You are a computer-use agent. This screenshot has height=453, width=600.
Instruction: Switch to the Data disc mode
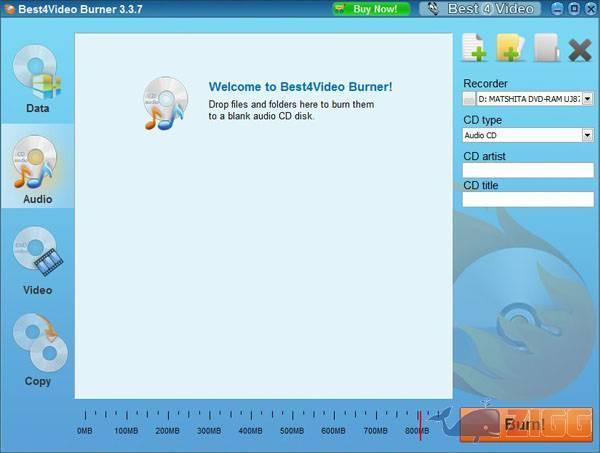pos(37,79)
